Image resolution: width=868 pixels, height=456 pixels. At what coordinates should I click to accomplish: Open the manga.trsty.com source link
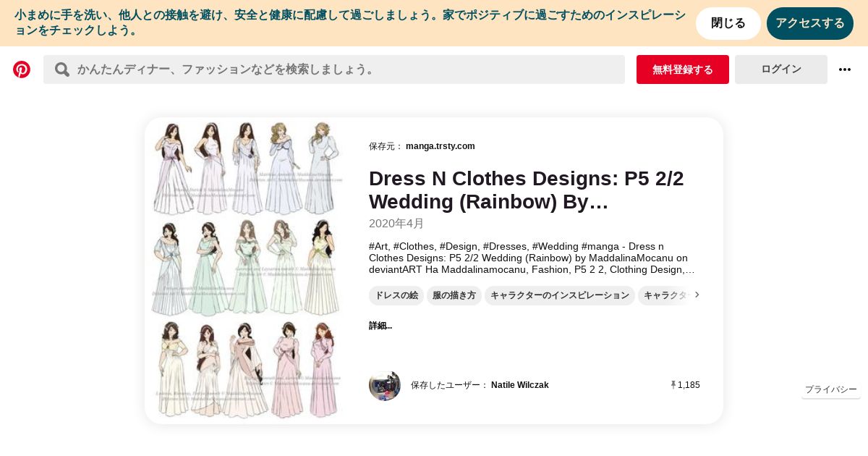click(441, 146)
